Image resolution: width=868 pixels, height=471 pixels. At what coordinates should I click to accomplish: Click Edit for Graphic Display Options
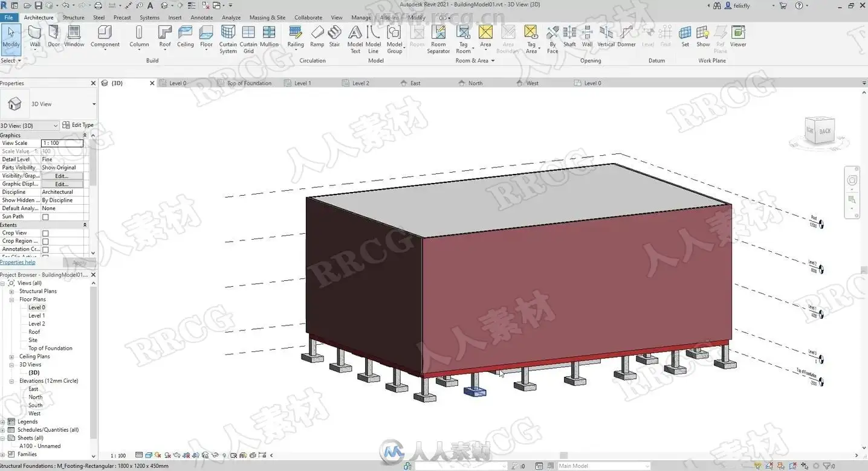(62, 184)
